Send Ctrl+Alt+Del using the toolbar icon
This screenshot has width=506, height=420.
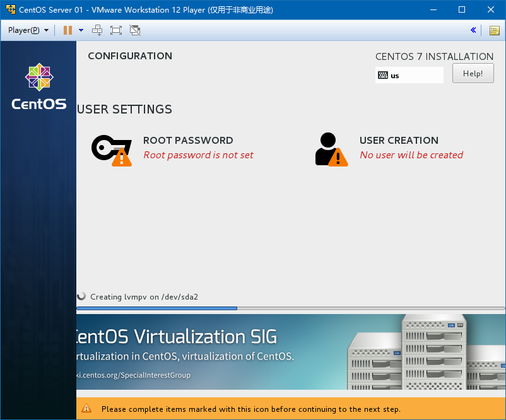pyautogui.click(x=97, y=30)
